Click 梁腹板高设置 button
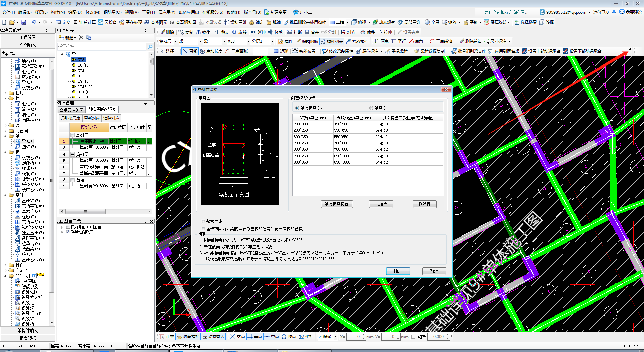 tap(336, 204)
